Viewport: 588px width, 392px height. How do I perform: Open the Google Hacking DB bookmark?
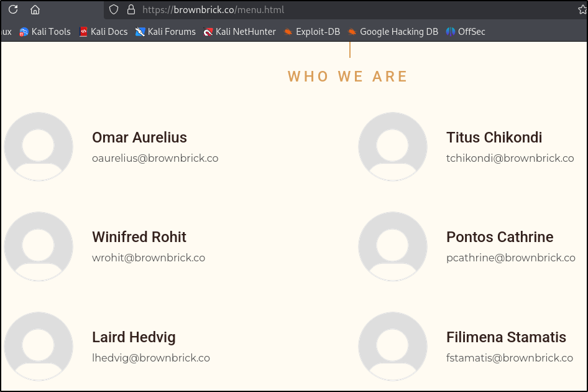(393, 32)
